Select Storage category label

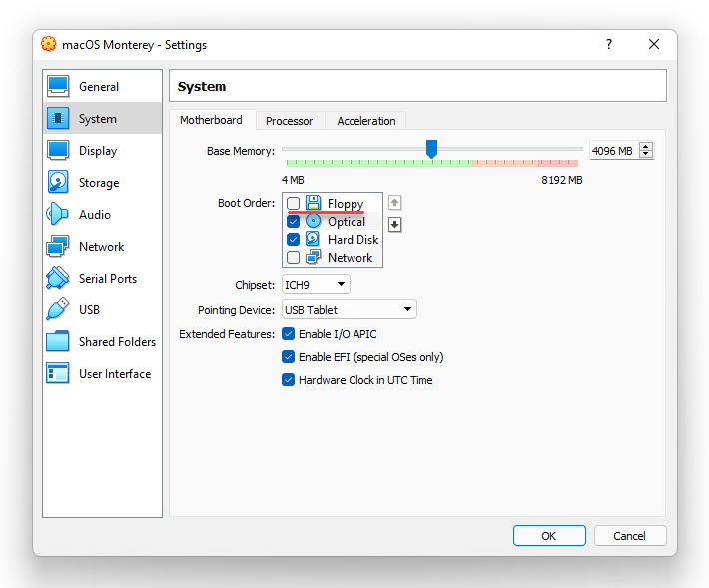click(99, 183)
